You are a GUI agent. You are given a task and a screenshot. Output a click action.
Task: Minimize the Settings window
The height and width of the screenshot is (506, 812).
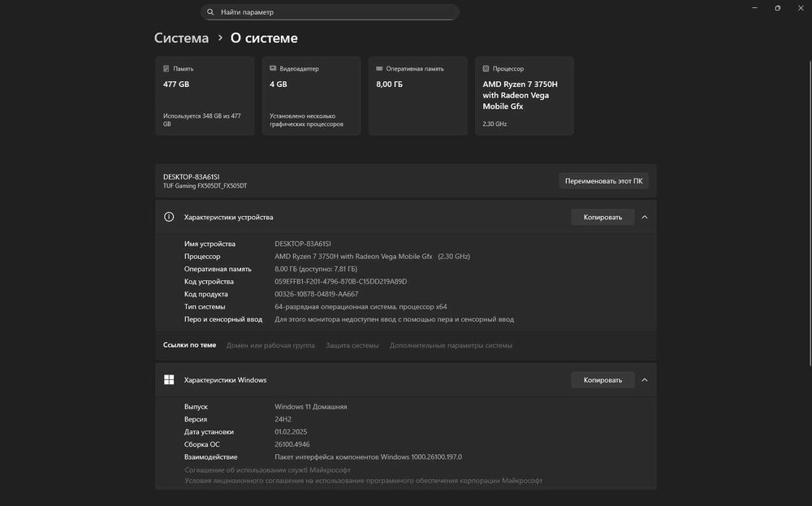[754, 8]
